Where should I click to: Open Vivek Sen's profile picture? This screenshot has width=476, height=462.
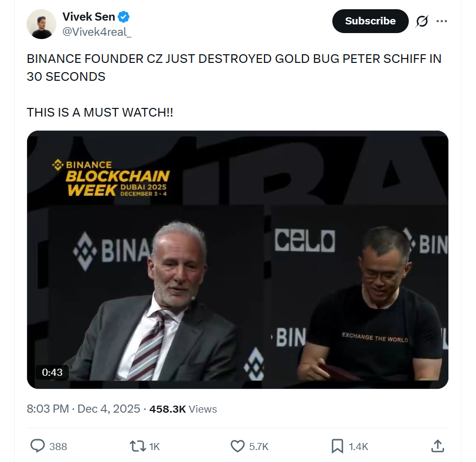(x=41, y=24)
